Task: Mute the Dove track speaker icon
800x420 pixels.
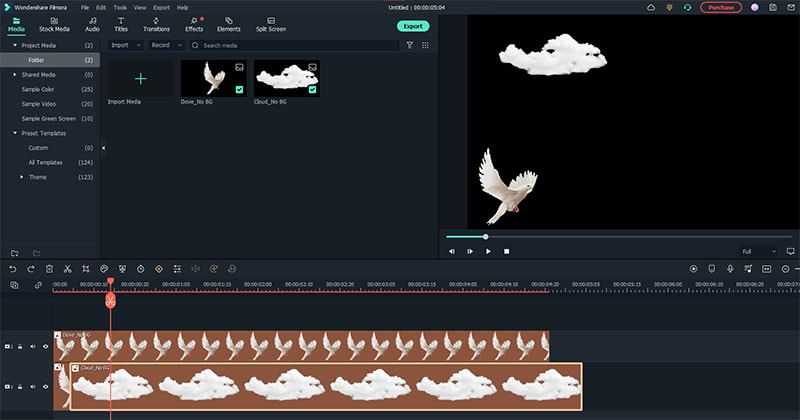Action: (x=33, y=347)
